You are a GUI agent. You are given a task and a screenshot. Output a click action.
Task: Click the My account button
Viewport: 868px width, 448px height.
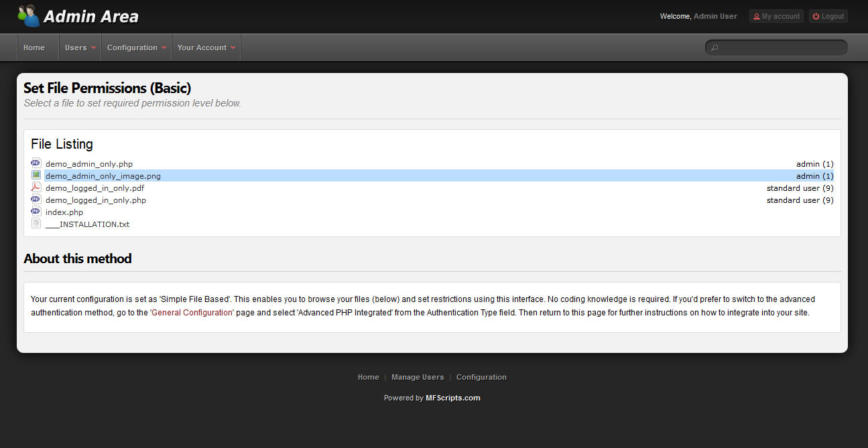click(776, 16)
